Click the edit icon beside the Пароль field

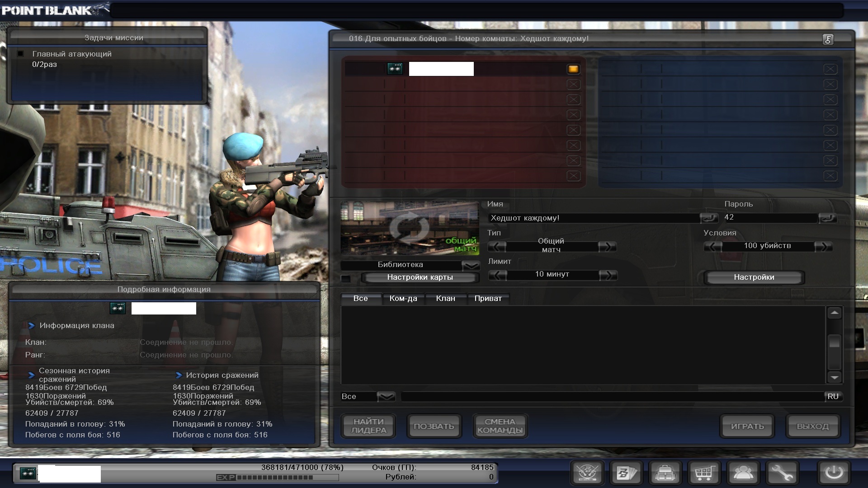[x=827, y=218]
